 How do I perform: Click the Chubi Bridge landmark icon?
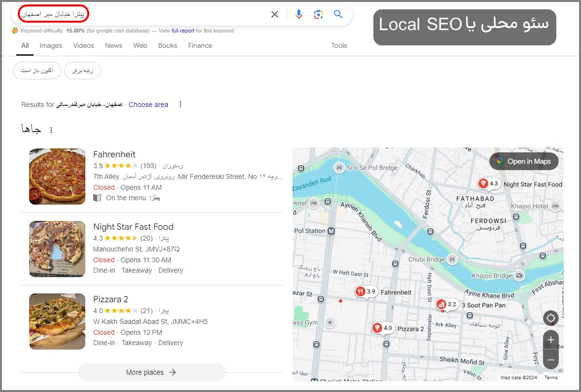point(452,259)
